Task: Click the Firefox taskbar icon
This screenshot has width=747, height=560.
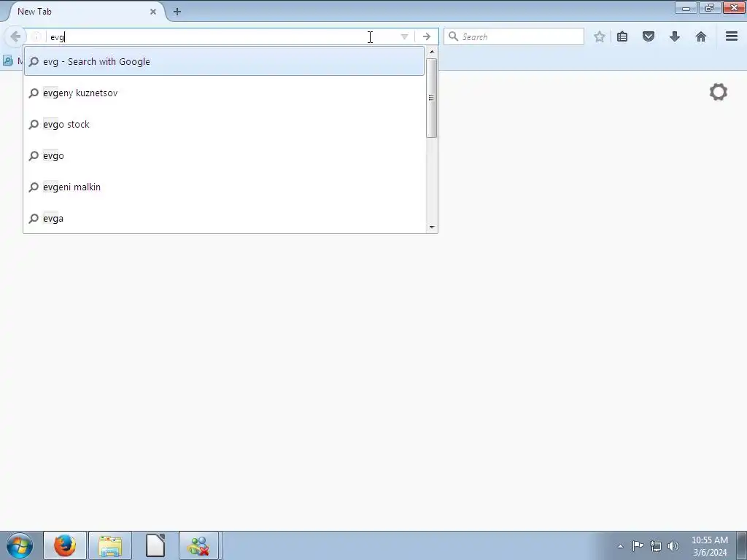Action: pos(65,545)
